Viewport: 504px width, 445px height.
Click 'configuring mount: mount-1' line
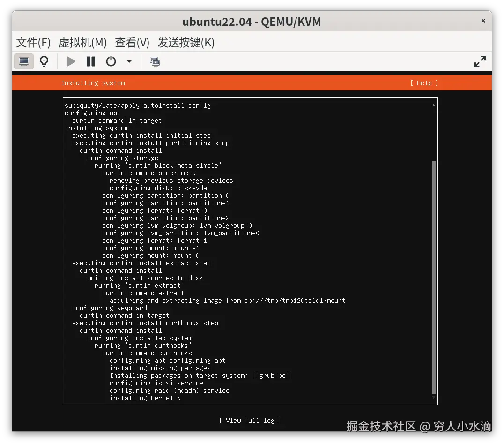point(151,249)
